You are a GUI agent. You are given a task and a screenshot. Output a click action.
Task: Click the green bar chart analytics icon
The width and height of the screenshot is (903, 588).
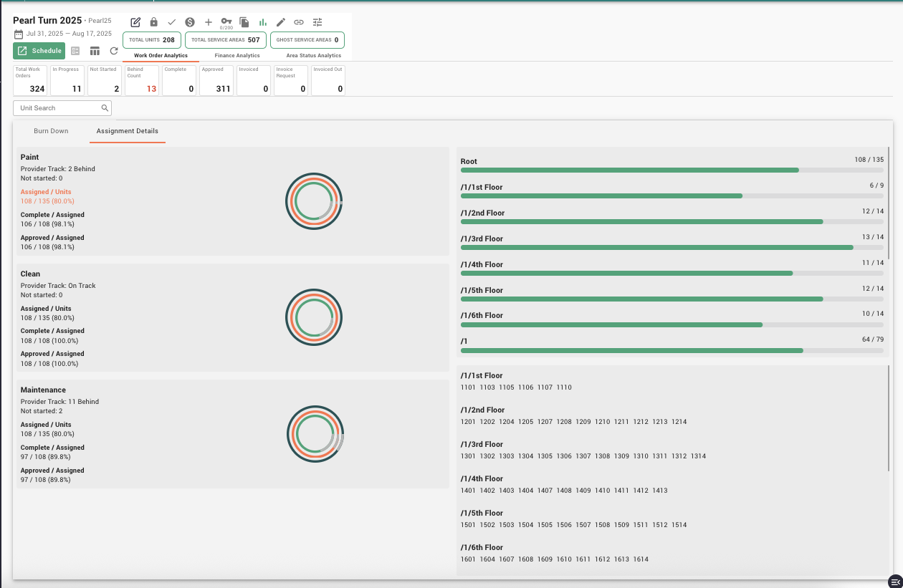pyautogui.click(x=262, y=22)
